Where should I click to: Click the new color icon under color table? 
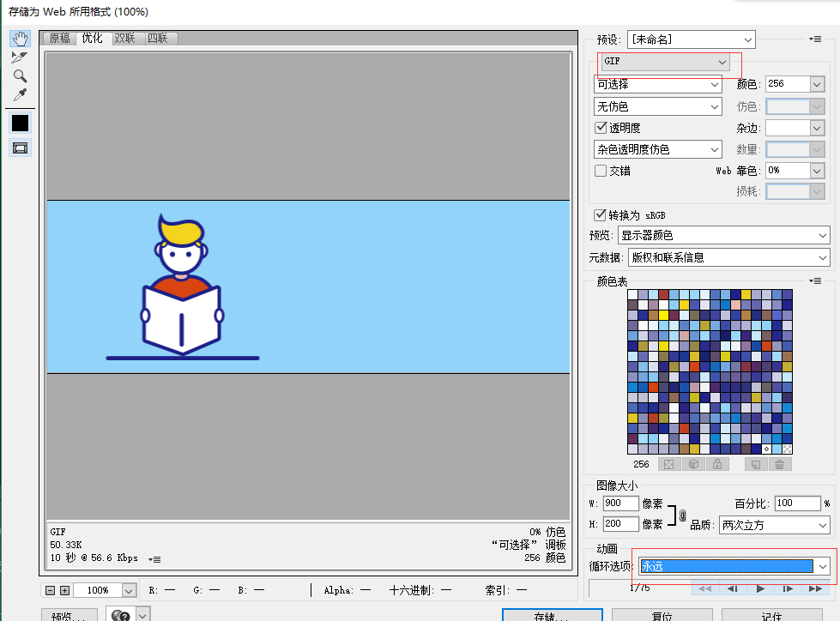756,464
